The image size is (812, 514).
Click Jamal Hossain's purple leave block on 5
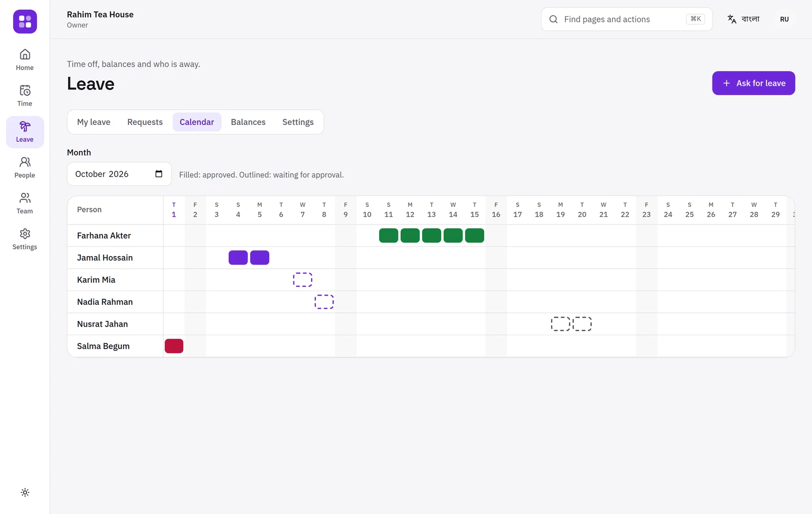260,258
